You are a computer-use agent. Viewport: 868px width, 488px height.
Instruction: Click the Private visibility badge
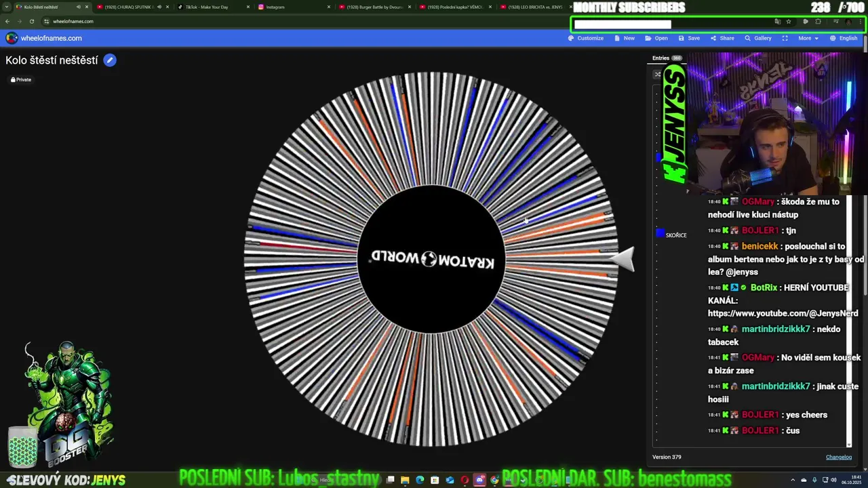coord(21,79)
